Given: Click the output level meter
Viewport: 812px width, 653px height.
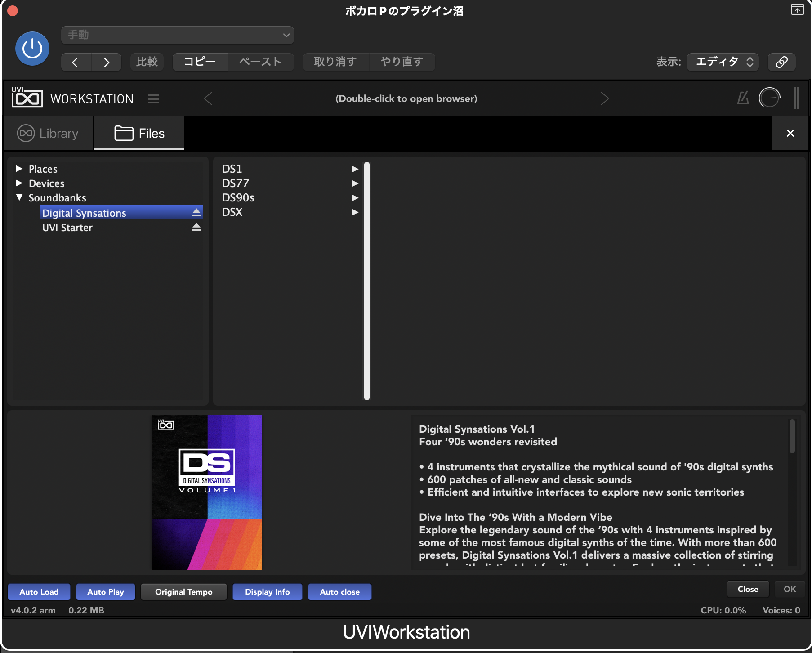Looking at the screenshot, I should (796, 98).
